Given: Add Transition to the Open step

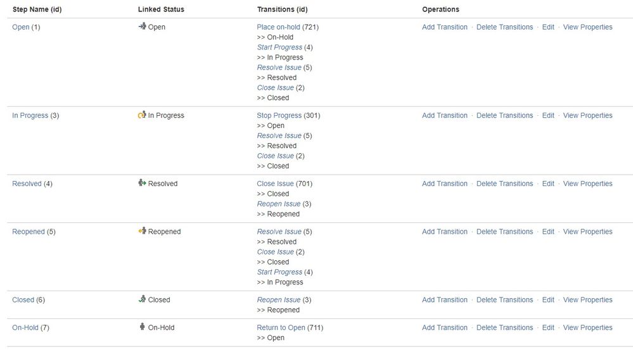Looking at the screenshot, I should click(x=444, y=27).
